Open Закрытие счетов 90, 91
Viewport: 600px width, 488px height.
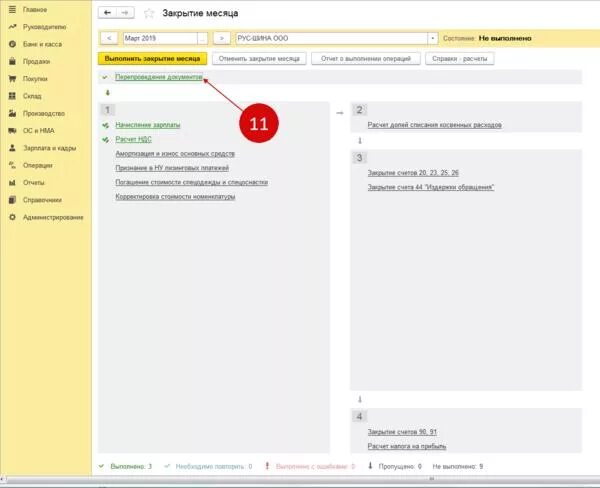point(402,432)
